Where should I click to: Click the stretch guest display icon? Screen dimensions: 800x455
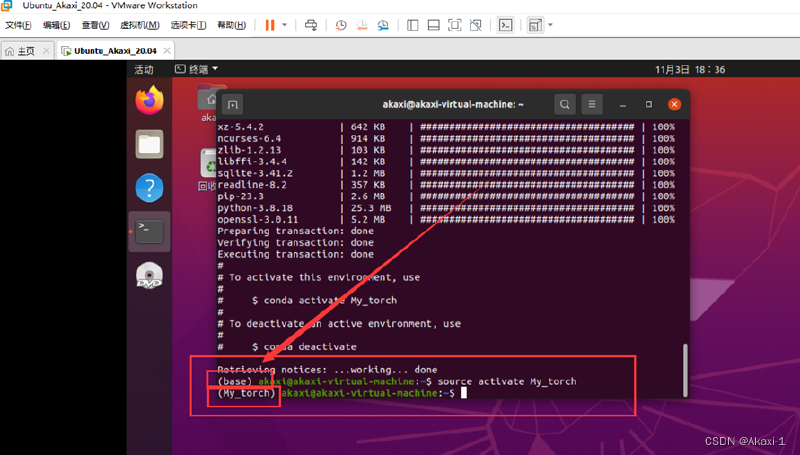point(535,25)
